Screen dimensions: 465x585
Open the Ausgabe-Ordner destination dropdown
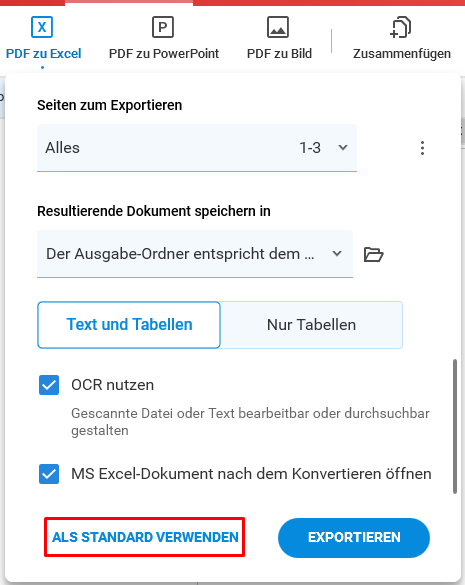point(195,254)
